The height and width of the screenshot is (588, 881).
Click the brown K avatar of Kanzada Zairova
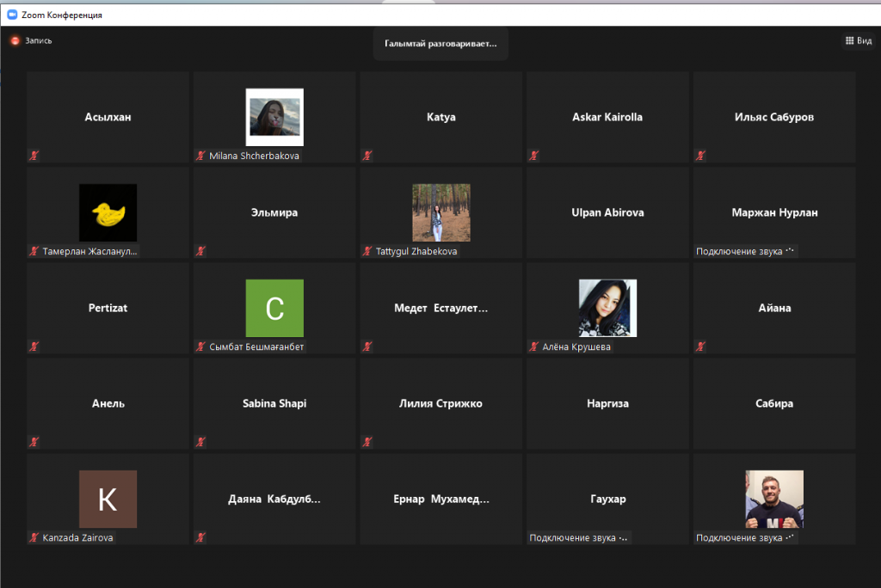(x=108, y=499)
